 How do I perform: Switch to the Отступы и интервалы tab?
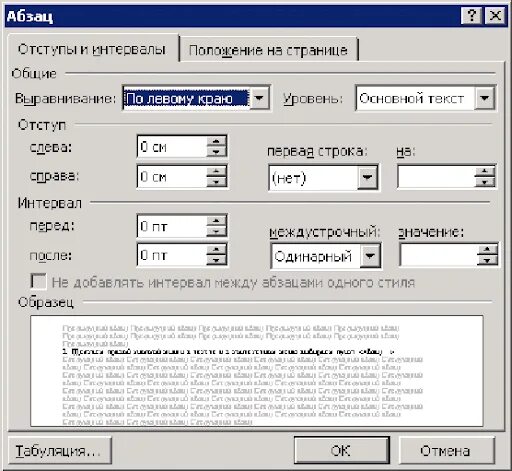click(92, 49)
